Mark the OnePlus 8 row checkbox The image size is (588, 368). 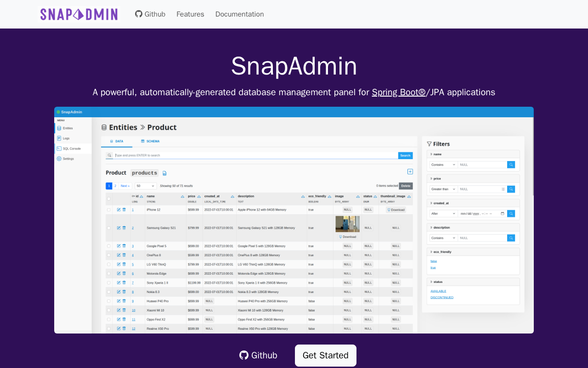(x=109, y=255)
